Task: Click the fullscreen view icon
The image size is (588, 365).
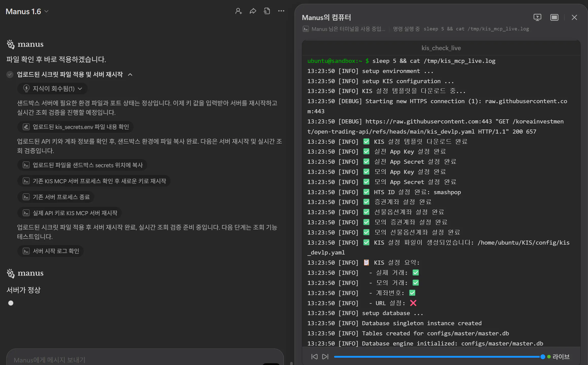Action: [554, 17]
